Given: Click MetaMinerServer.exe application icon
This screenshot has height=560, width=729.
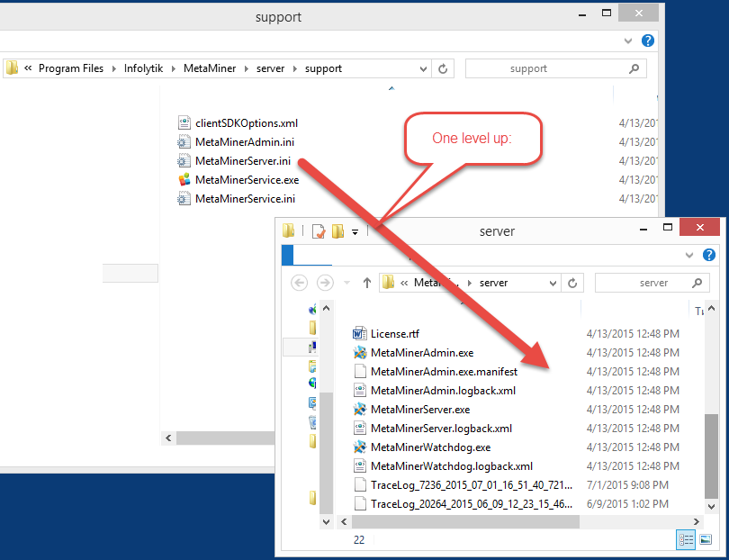Looking at the screenshot, I should (x=359, y=410).
